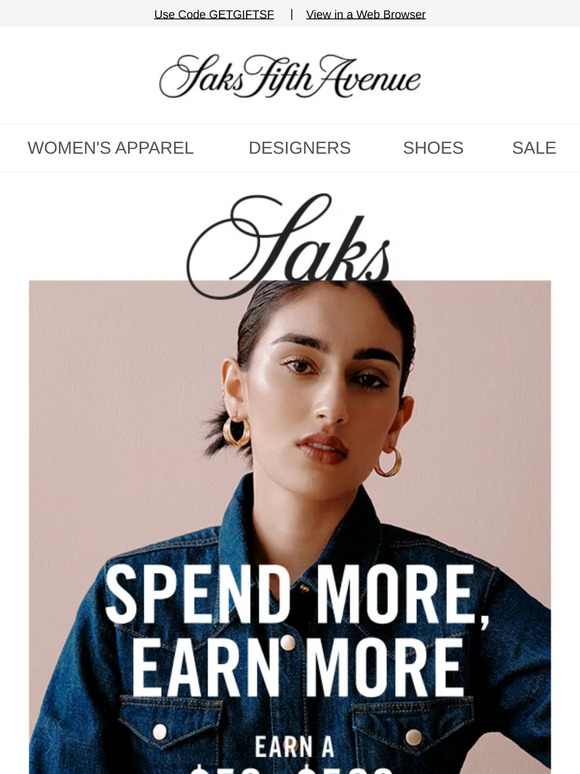Viewport: 580px width, 774px height.
Task: Select the Shoes navigation item
Action: coord(433,148)
